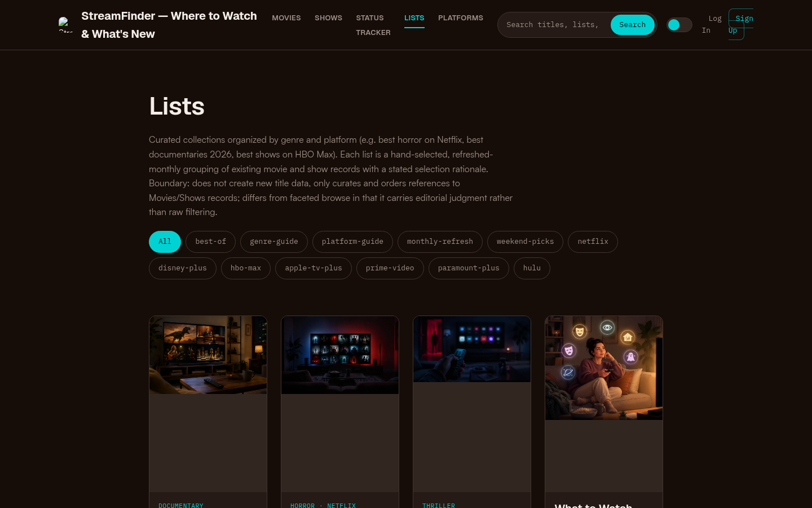Open the dinosaur TV wall thumbnail
812x508 pixels.
208,355
